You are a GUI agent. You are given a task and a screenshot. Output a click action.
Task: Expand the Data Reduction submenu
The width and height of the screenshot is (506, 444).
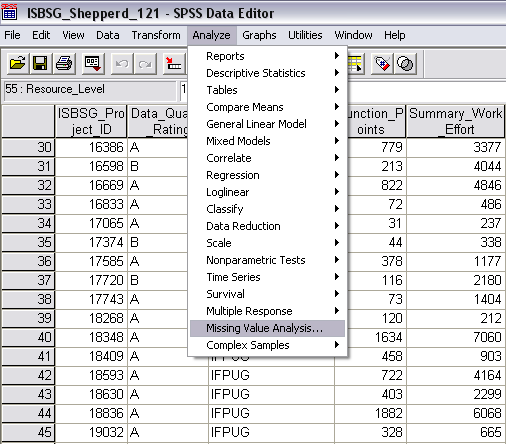(267, 226)
